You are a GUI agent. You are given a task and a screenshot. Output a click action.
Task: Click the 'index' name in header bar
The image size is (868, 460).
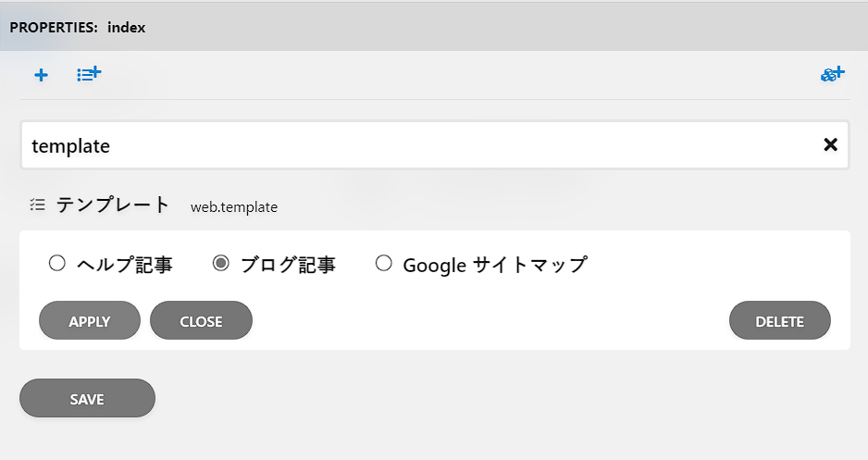(x=126, y=27)
